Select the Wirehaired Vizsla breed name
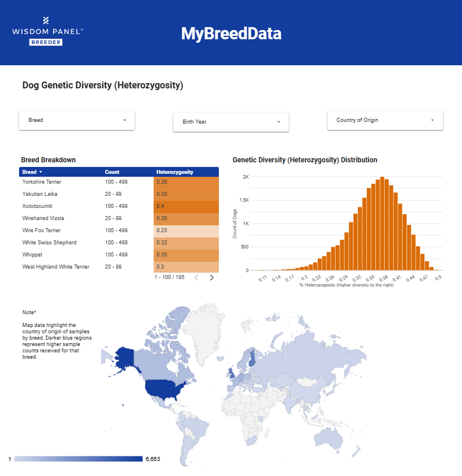 click(43, 218)
